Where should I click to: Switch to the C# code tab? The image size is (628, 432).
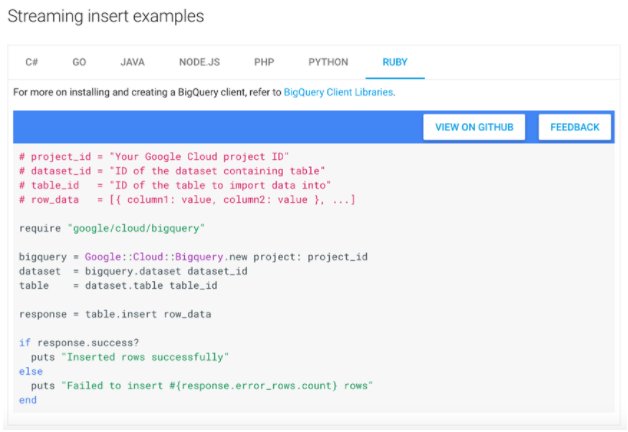(32, 62)
